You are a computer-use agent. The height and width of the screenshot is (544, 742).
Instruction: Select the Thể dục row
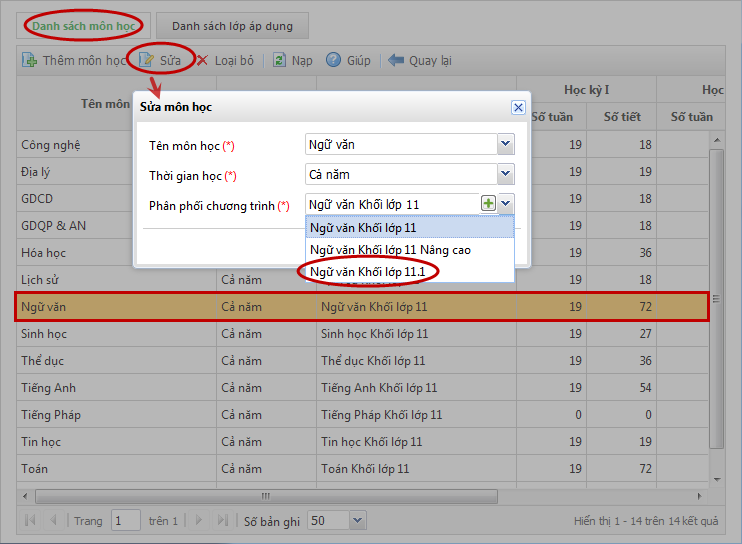coord(362,360)
